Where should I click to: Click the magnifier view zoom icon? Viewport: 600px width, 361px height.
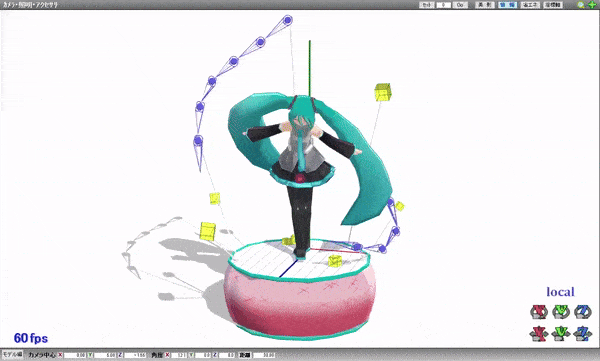pos(581,5)
